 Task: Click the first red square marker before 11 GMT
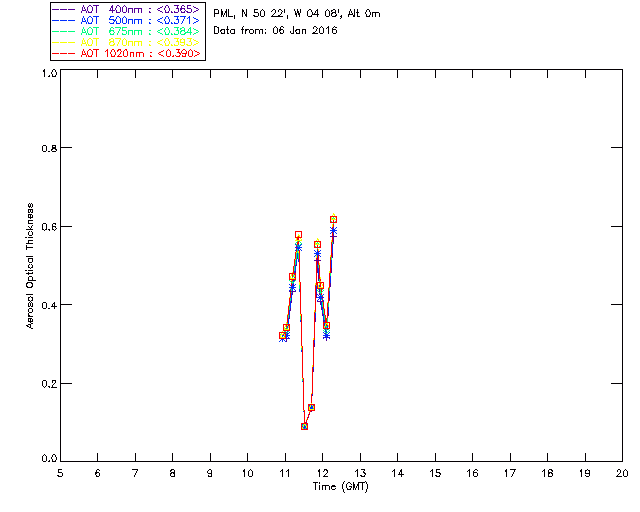coord(282,336)
